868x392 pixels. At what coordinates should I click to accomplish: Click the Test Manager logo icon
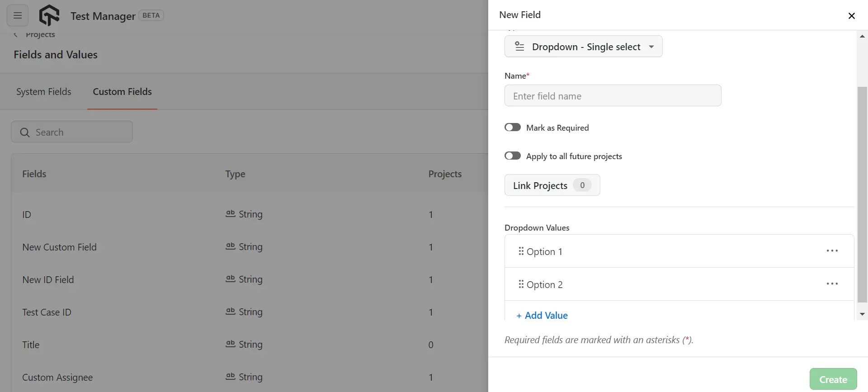(49, 16)
